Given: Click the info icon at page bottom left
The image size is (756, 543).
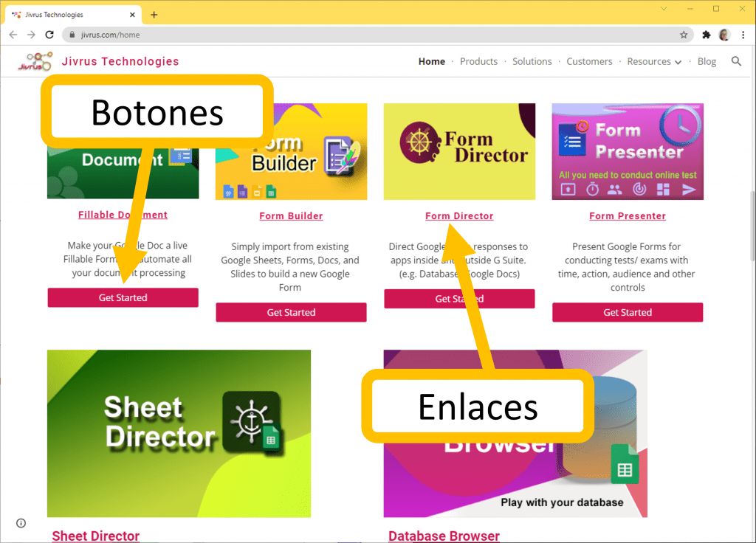Looking at the screenshot, I should tap(21, 523).
